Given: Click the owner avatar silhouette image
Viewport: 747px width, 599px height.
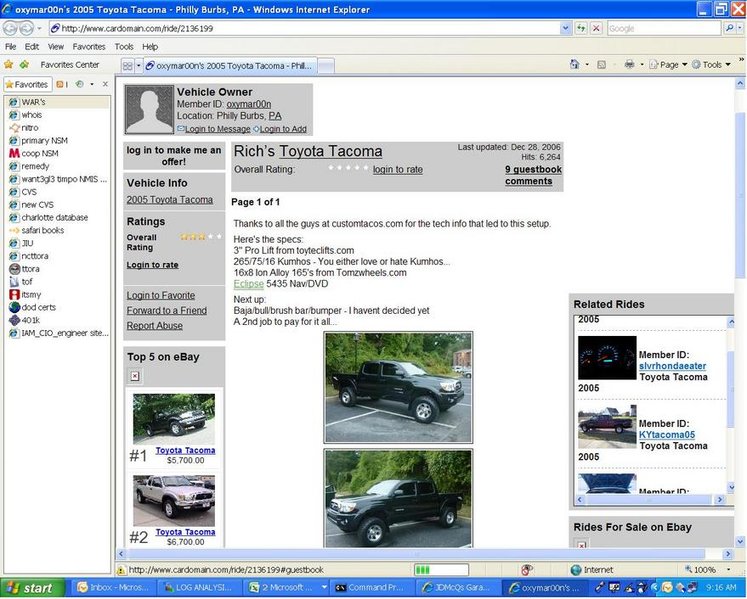Looking at the screenshot, I should point(149,110).
